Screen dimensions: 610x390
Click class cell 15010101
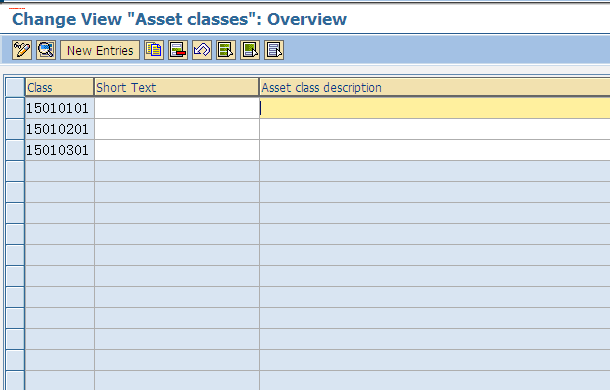tap(60, 108)
